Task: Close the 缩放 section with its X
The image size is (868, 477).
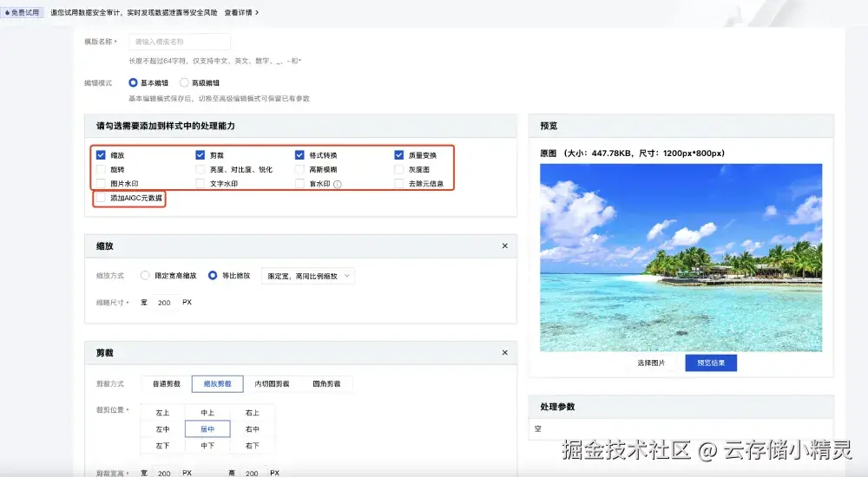Action: (505, 245)
